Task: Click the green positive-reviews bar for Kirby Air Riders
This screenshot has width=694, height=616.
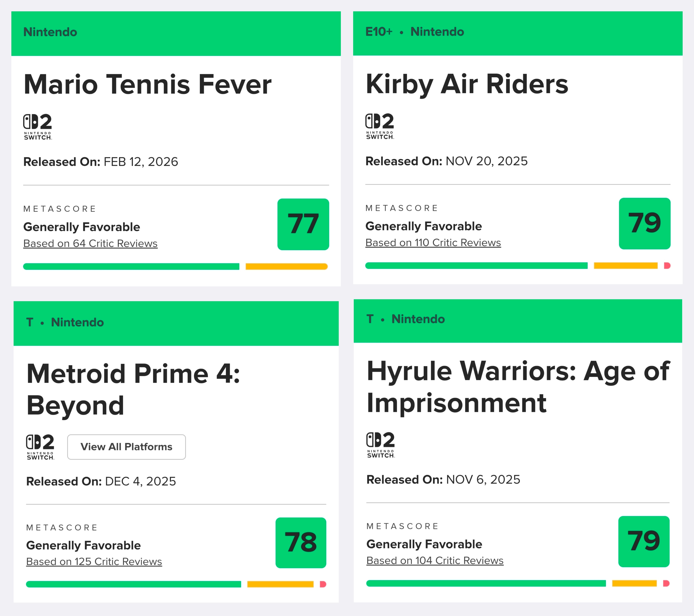Action: [x=476, y=265]
